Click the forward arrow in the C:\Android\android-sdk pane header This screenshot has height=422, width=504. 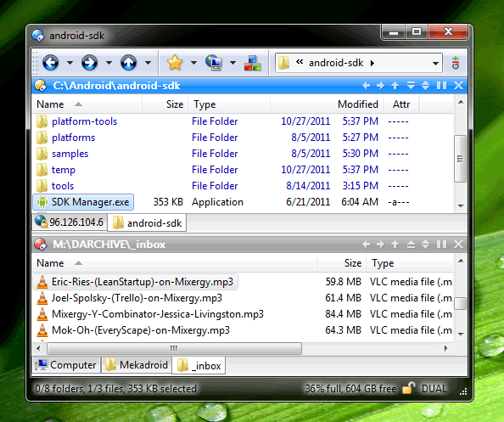[381, 86]
